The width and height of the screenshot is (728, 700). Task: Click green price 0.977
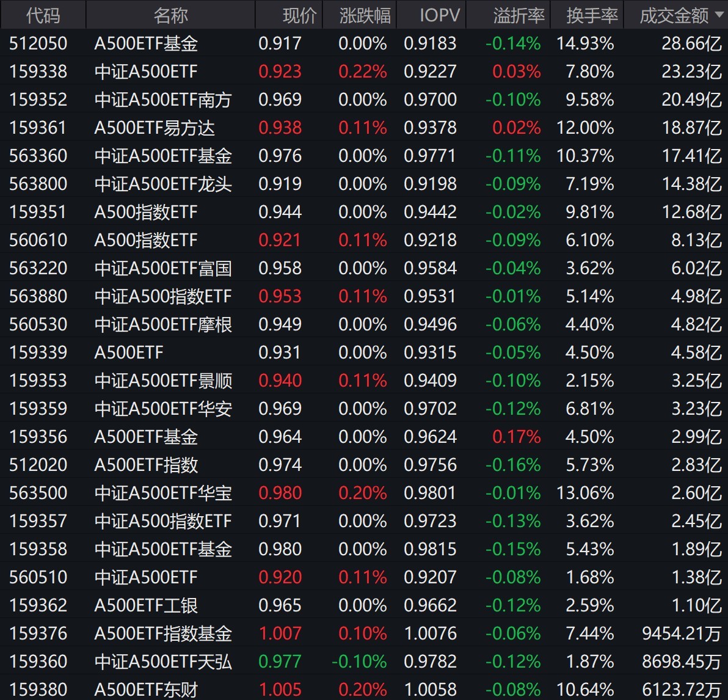pos(280,662)
